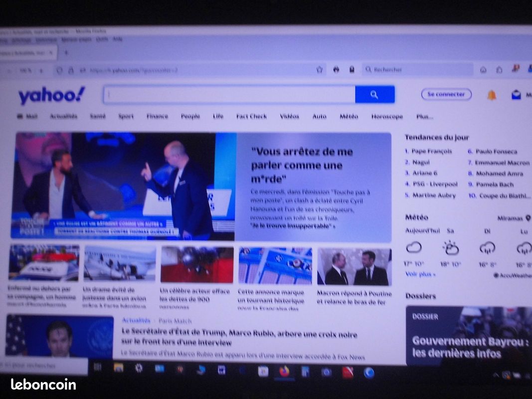Screen dimensions: 532x399
Task: Bookmark this page with the star icon
Action: (x=319, y=70)
